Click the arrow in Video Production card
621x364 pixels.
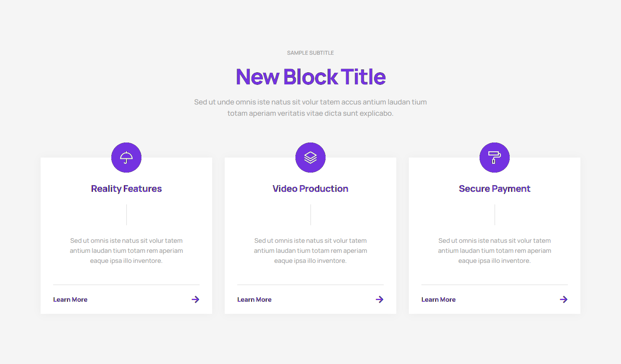pos(380,299)
